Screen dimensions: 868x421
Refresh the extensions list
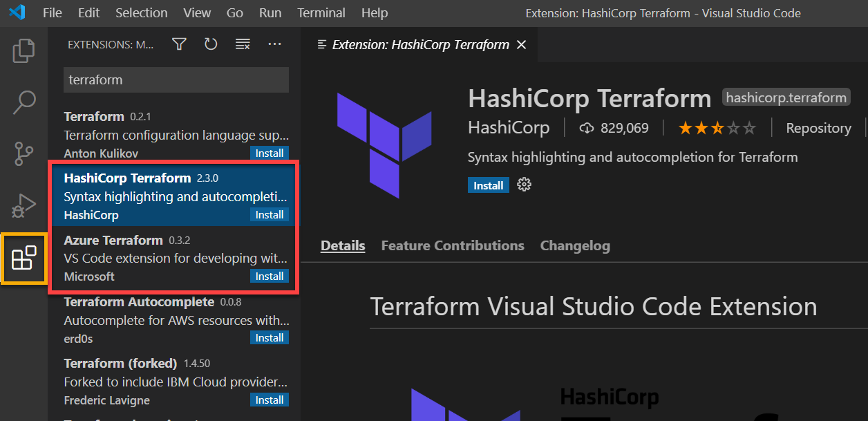click(211, 44)
